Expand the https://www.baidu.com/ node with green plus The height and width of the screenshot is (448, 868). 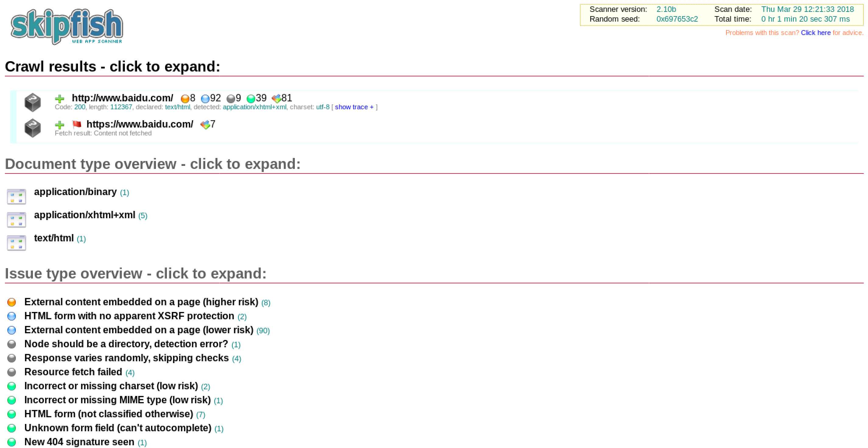pos(60,125)
